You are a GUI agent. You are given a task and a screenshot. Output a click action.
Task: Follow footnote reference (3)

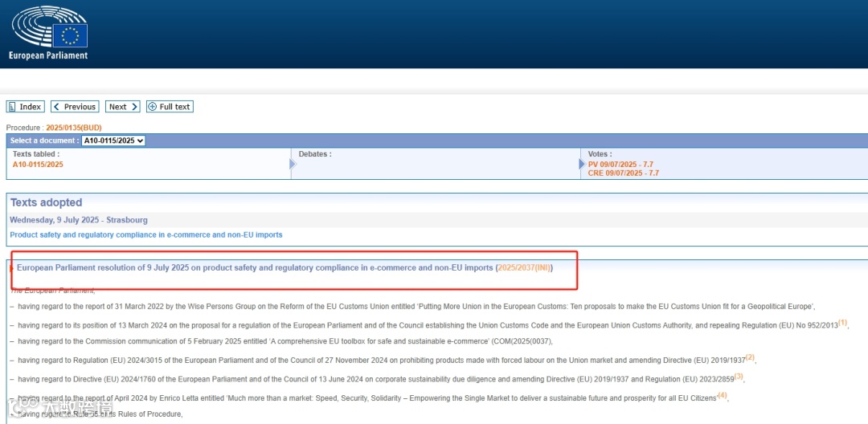[x=739, y=377]
